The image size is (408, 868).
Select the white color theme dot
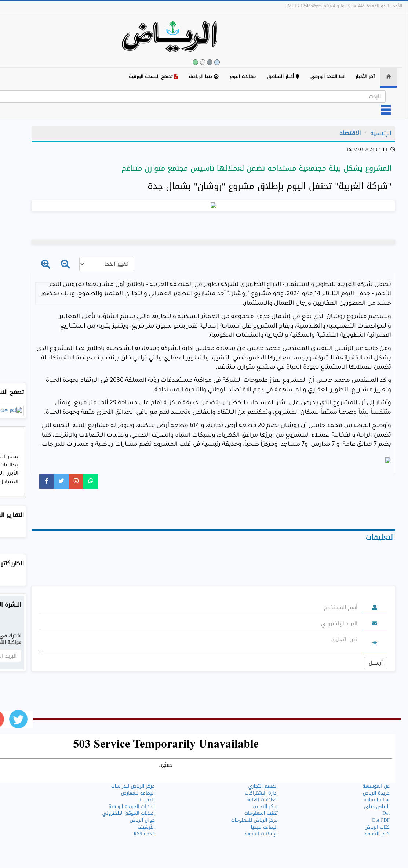tap(203, 62)
